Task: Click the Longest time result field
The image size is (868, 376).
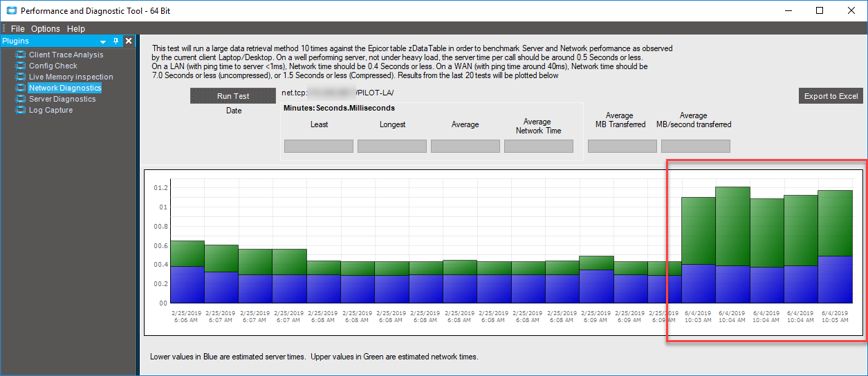Action: [392, 146]
